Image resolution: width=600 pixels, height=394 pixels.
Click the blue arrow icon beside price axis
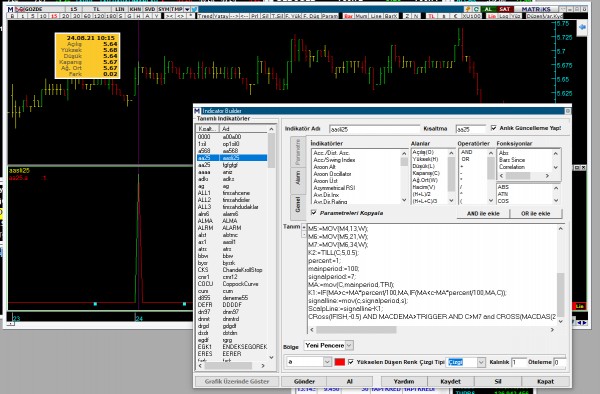tap(582, 28)
